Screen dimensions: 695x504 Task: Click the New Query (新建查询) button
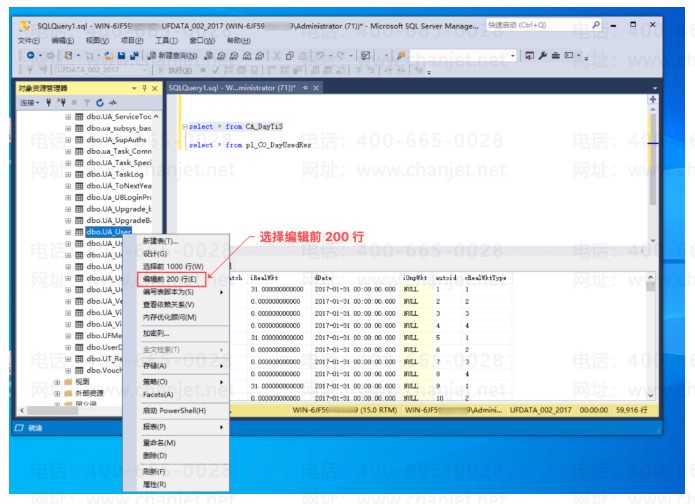click(x=172, y=55)
